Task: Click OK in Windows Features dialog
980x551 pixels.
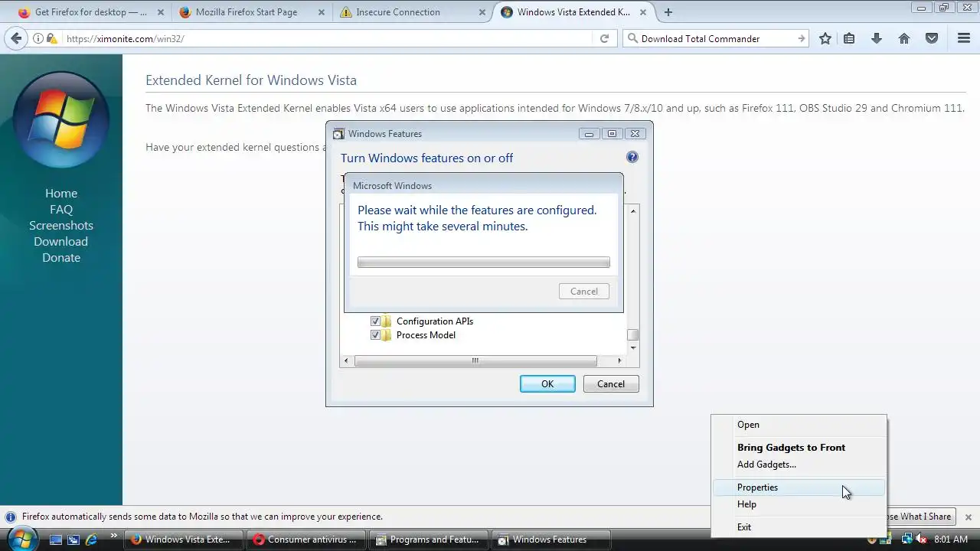Action: (x=547, y=384)
